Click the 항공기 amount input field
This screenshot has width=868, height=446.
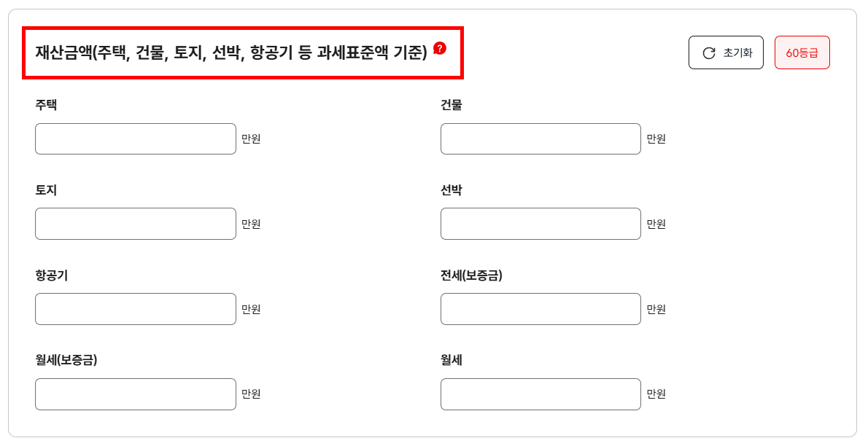coord(135,308)
